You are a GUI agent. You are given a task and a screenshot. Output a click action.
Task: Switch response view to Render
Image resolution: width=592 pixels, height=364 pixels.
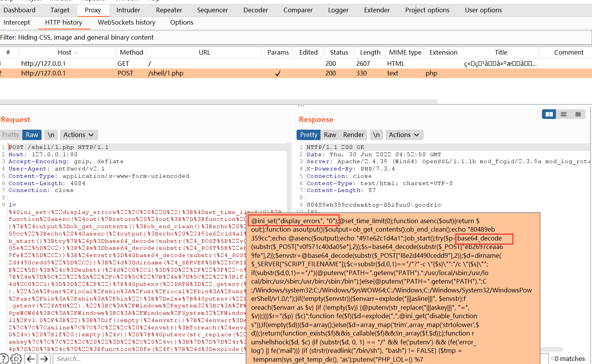(353, 135)
